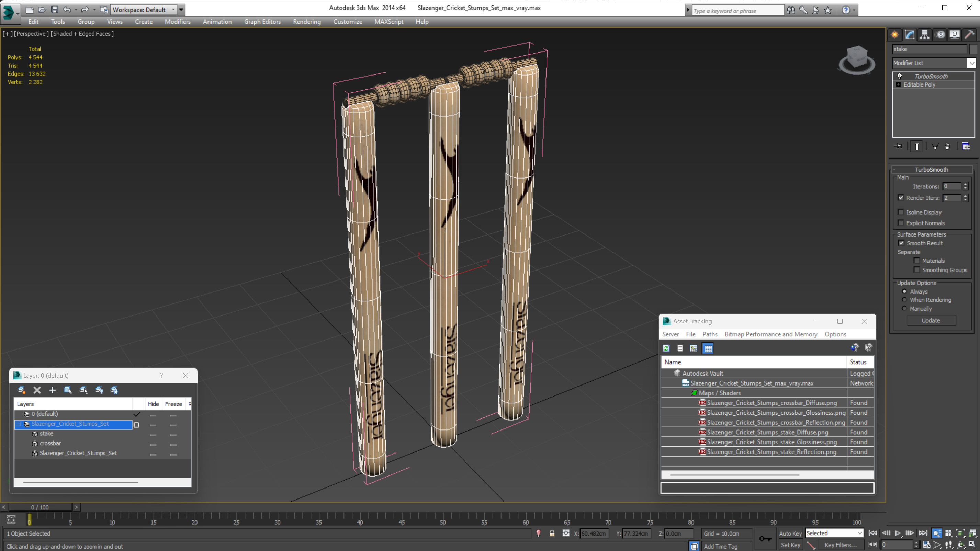Viewport: 980px width, 551px height.
Task: Click the Layer dialog horizontal scrollbar
Action: click(81, 482)
